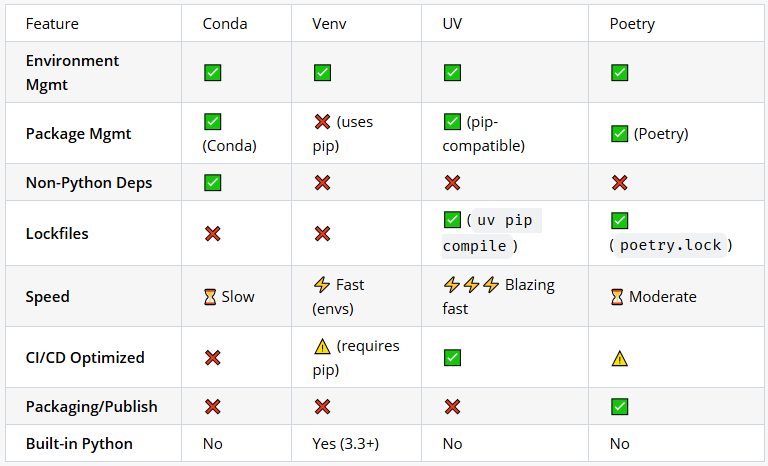Click the green check for Poetry Packaging/Publish
This screenshot has height=466, width=768.
coord(620,406)
